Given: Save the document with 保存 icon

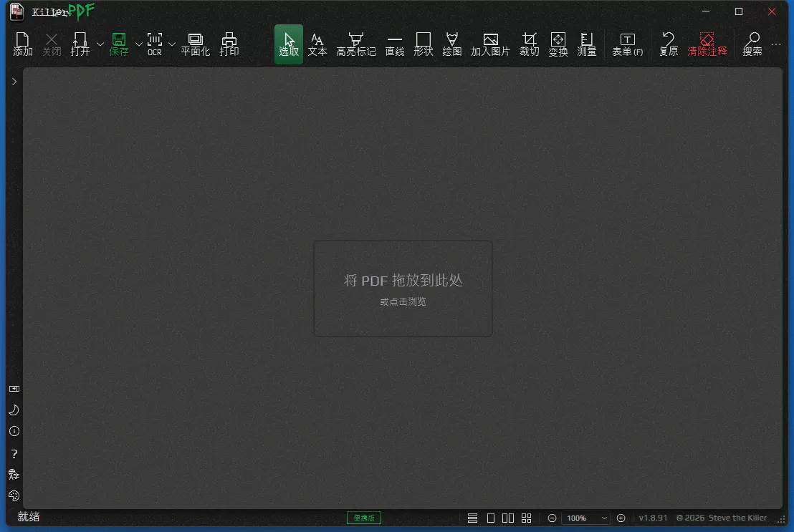Looking at the screenshot, I should (x=119, y=44).
